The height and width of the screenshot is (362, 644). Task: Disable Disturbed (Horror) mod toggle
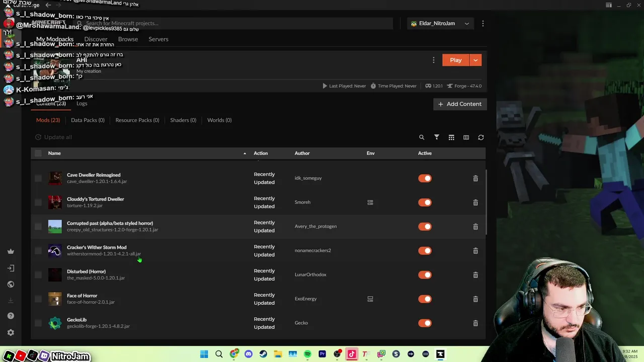point(425,275)
